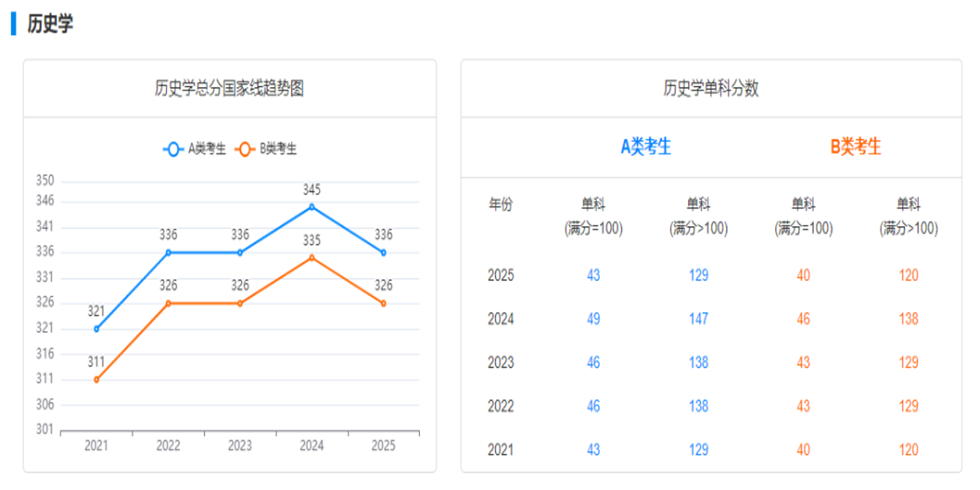The height and width of the screenshot is (490, 980).
Task: Toggle the B类考生 legend series
Action: coord(266,149)
